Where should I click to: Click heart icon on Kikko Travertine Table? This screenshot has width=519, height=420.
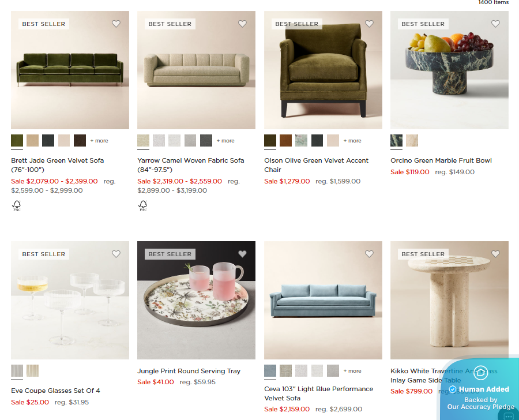495,254
